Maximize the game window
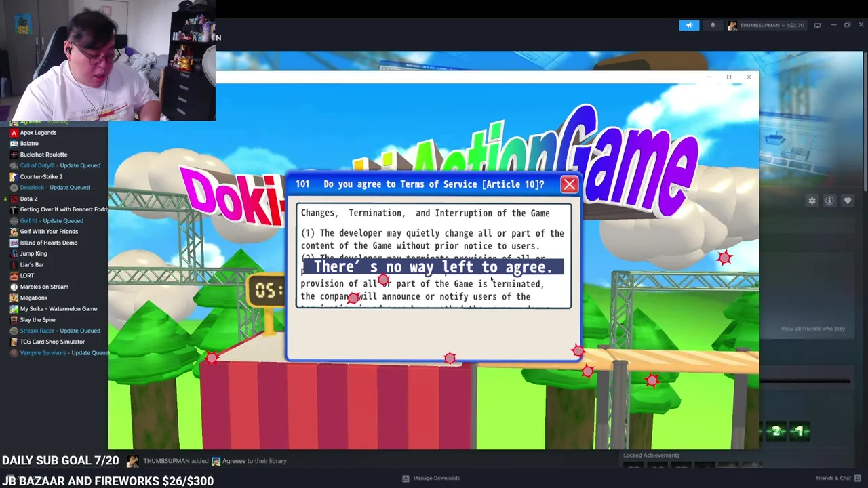 tap(729, 77)
